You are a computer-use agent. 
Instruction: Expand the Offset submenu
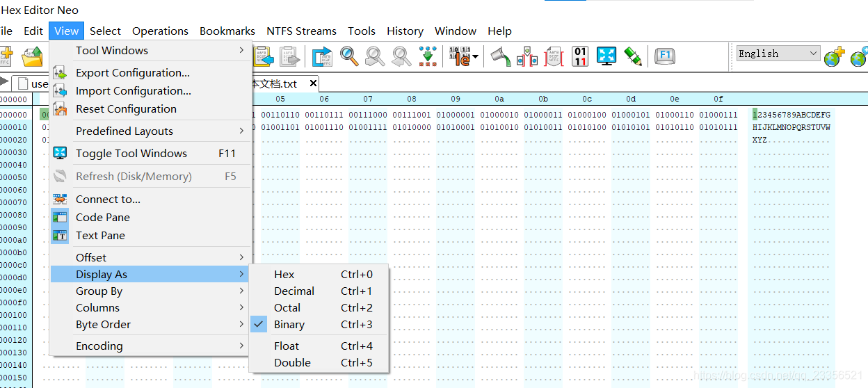(x=151, y=257)
